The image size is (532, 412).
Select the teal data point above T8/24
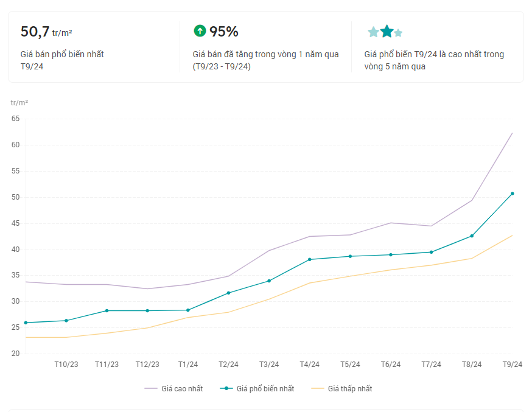(x=472, y=236)
